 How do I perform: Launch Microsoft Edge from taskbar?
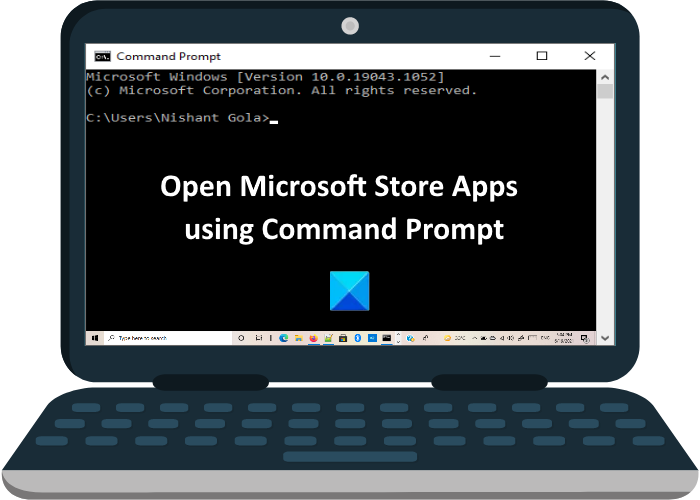tap(283, 338)
